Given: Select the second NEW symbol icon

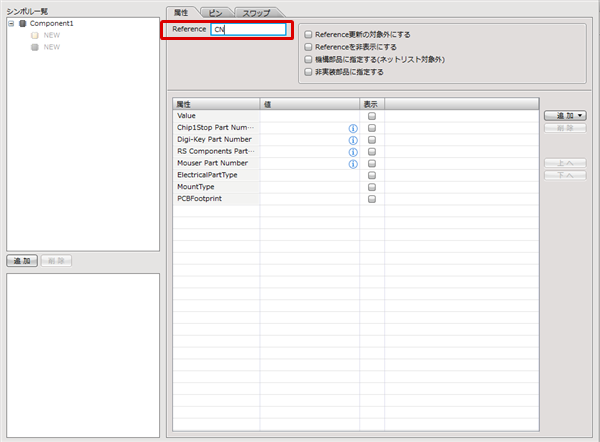Looking at the screenshot, I should tap(35, 47).
